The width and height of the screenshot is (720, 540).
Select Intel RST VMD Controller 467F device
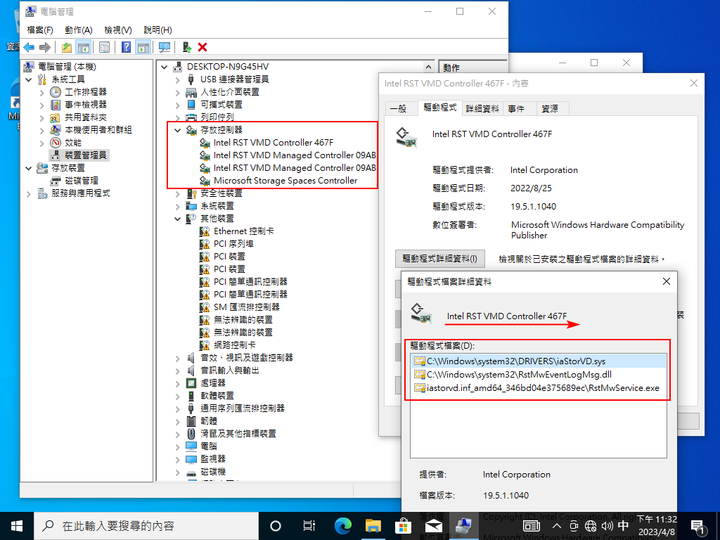[x=273, y=142]
